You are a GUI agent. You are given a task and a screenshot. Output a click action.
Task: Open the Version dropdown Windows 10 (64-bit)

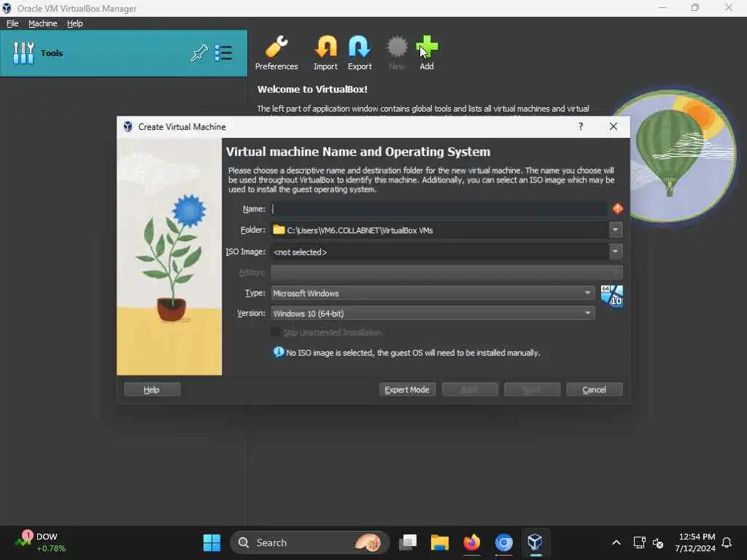[x=433, y=313]
